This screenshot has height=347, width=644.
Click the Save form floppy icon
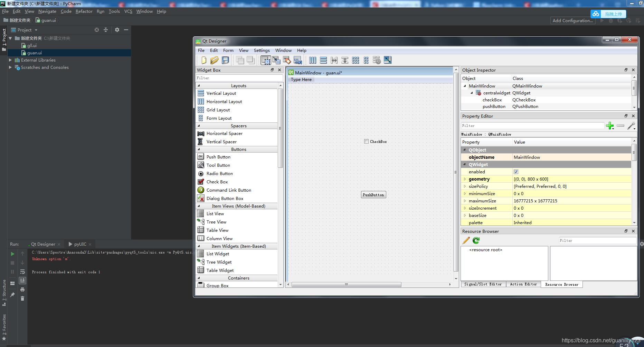225,60
